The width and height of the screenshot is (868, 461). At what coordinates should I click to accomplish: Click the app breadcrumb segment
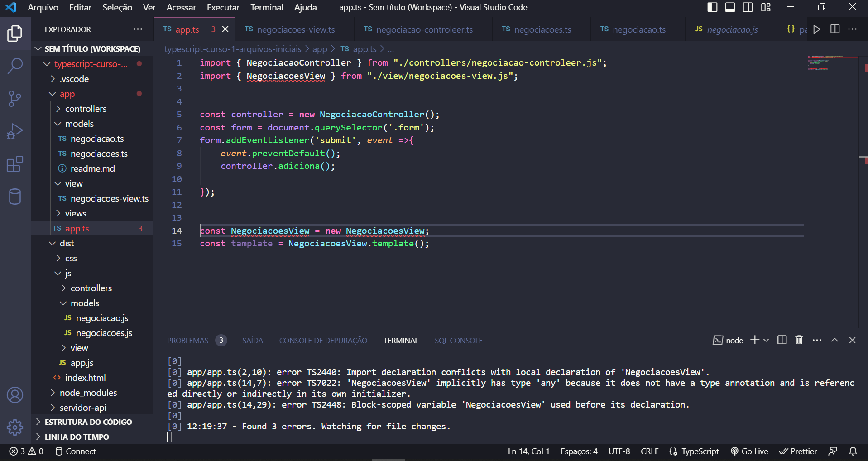319,49
